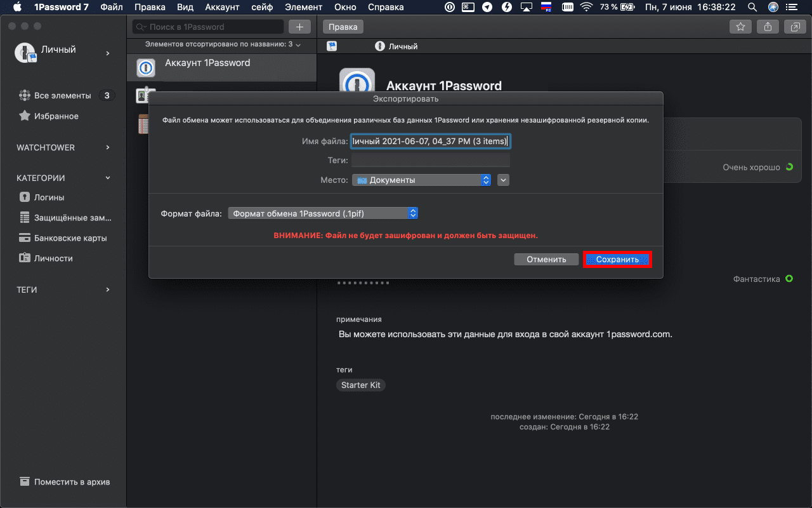Screen dimensions: 812x508
Task: Open the Файл menu
Action: (111, 8)
